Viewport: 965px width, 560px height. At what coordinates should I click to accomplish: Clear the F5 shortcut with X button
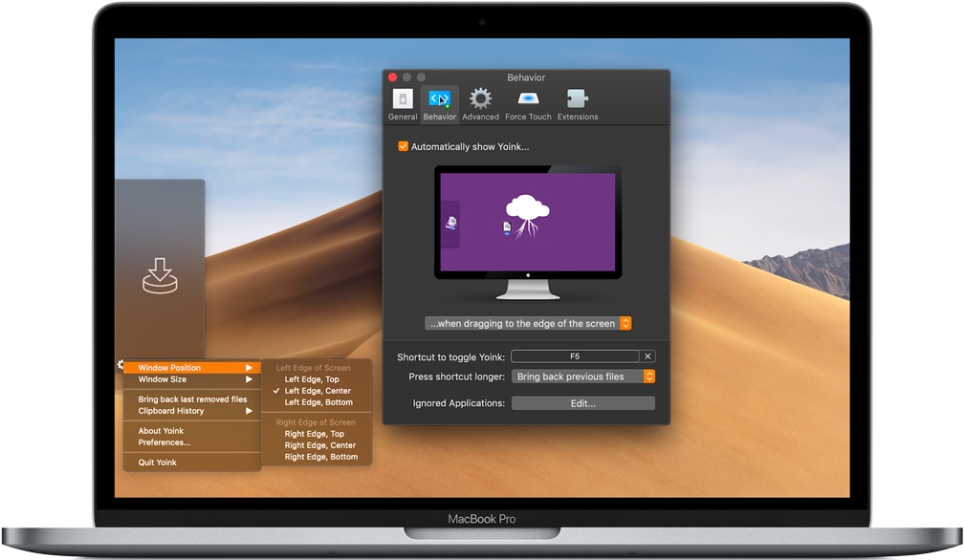click(x=647, y=356)
